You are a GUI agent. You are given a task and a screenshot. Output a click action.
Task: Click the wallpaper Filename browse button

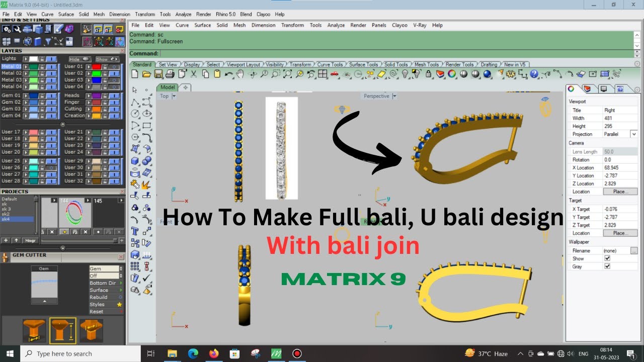(x=633, y=250)
